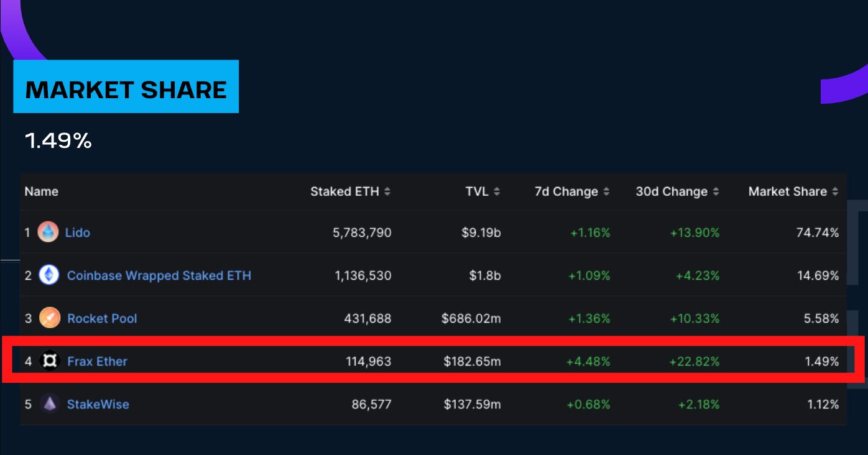Sort by 30d Change arrows
This screenshot has width=868, height=455.
pos(716,191)
